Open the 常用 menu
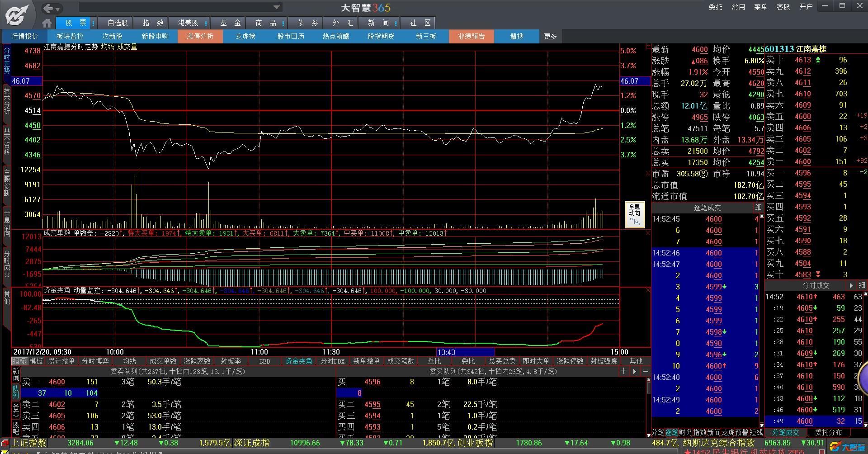 point(738,7)
